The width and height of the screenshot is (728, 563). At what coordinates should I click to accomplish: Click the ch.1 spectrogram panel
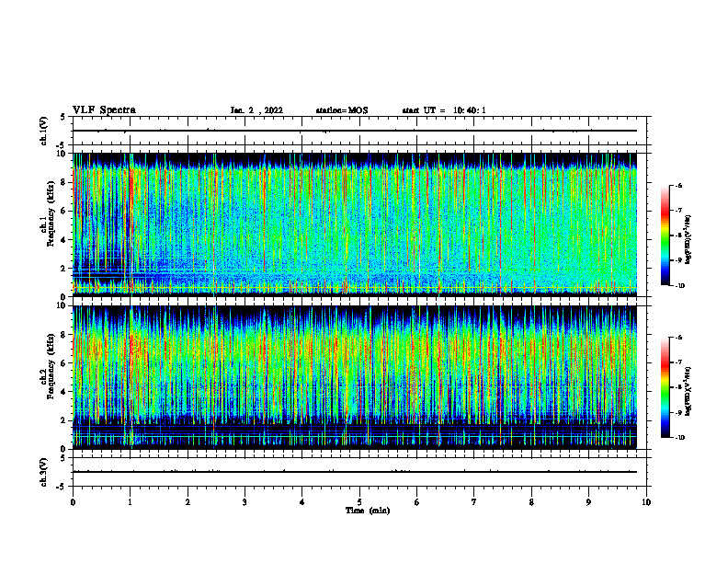(x=355, y=224)
